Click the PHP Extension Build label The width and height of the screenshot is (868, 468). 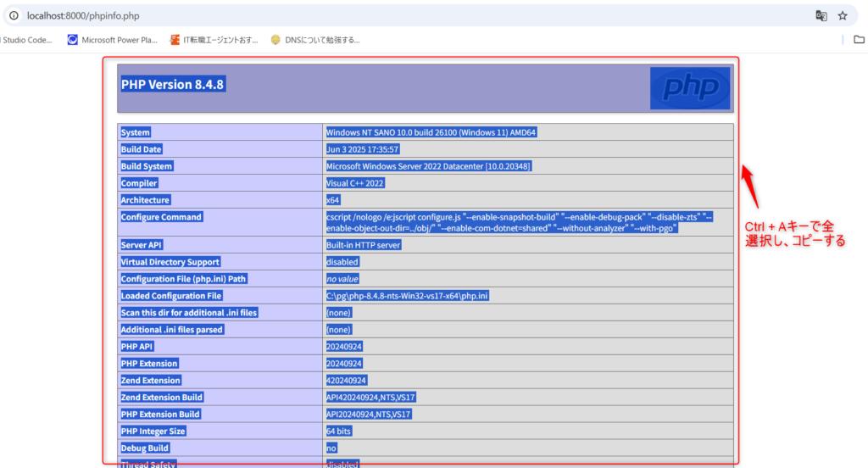[x=160, y=414]
